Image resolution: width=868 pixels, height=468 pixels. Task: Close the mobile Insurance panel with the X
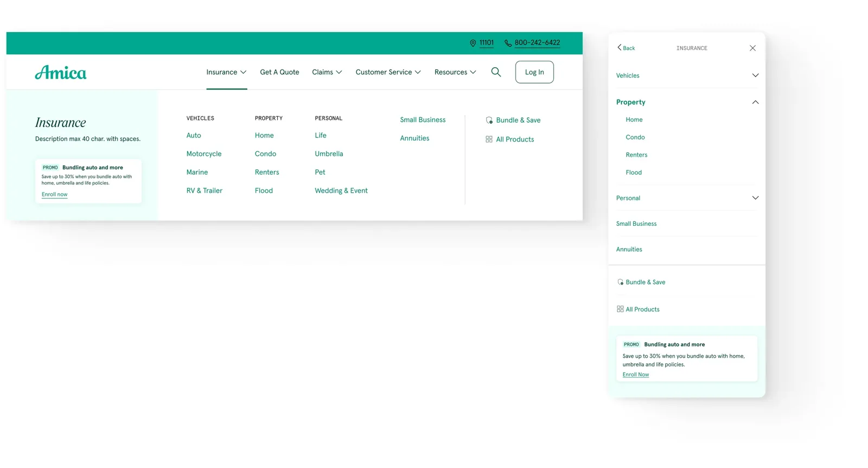click(x=752, y=48)
